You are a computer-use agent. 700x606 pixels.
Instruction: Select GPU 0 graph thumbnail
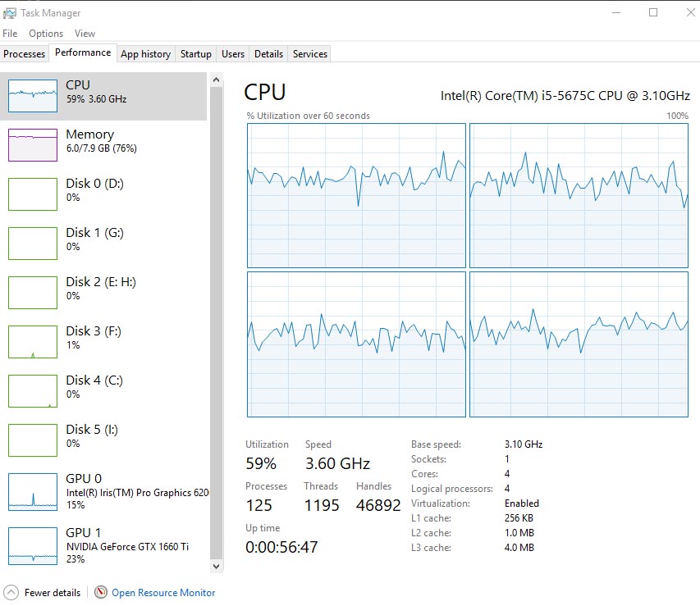tap(33, 492)
